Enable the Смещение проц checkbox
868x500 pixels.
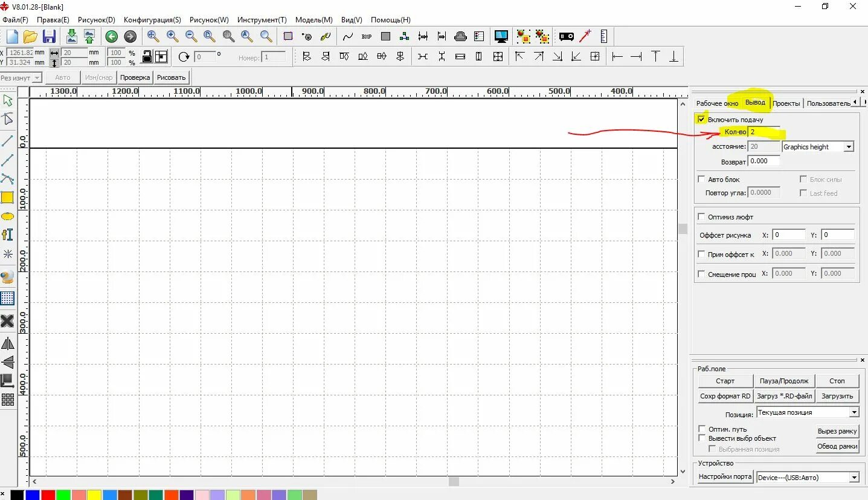tap(701, 274)
